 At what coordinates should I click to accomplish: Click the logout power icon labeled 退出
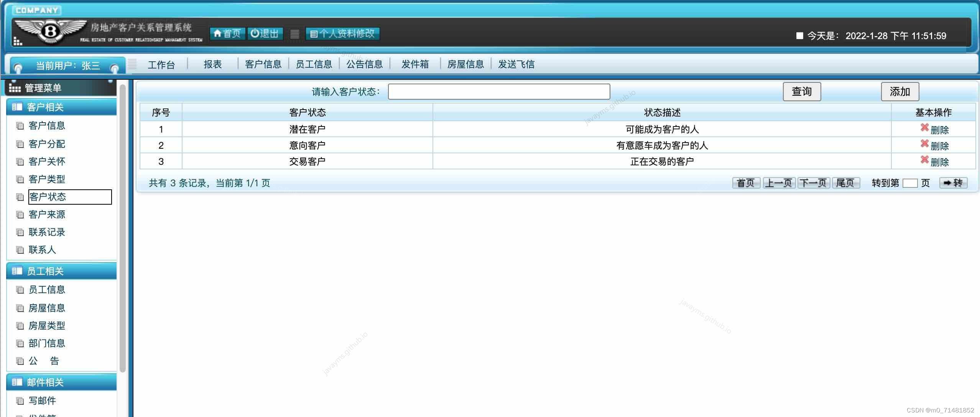coord(256,33)
